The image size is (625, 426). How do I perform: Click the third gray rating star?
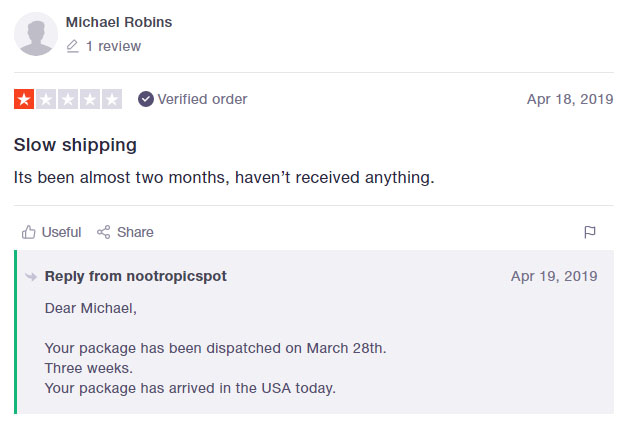point(68,99)
